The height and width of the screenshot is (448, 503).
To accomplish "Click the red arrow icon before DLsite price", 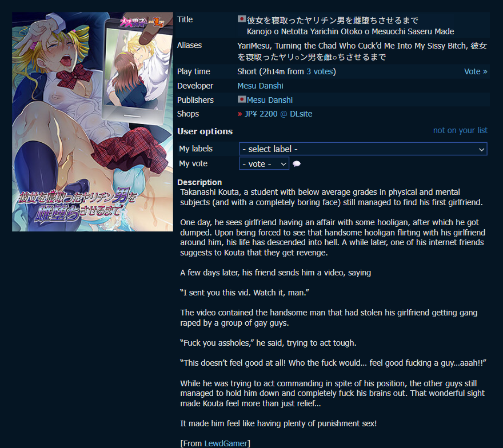I will pyautogui.click(x=240, y=114).
